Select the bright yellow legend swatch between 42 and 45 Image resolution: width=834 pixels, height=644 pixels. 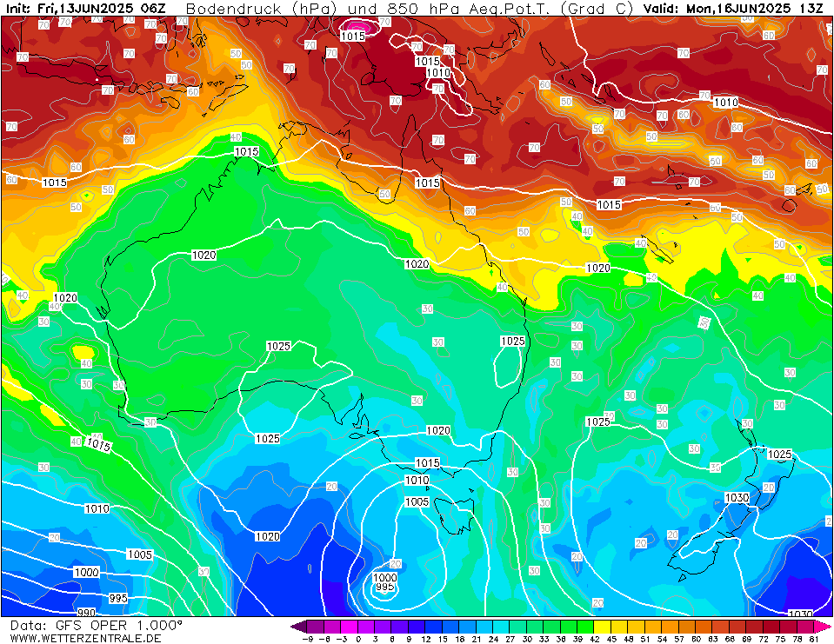pos(603,626)
